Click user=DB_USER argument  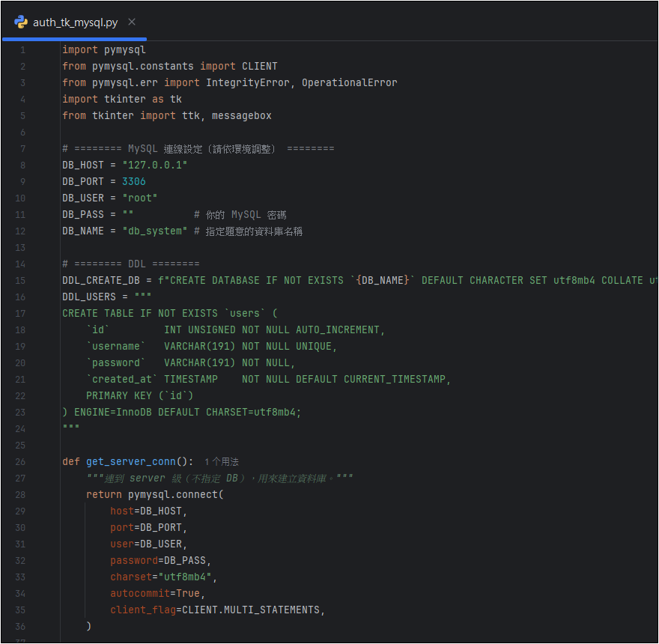pos(146,544)
